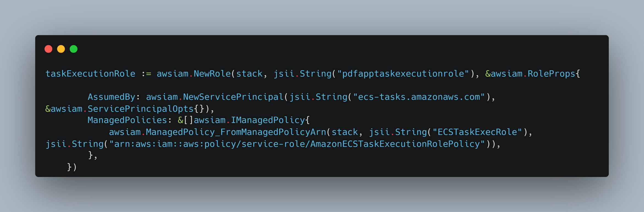
Task: Click the ServicePrincipalOpts type name
Action: (141, 109)
